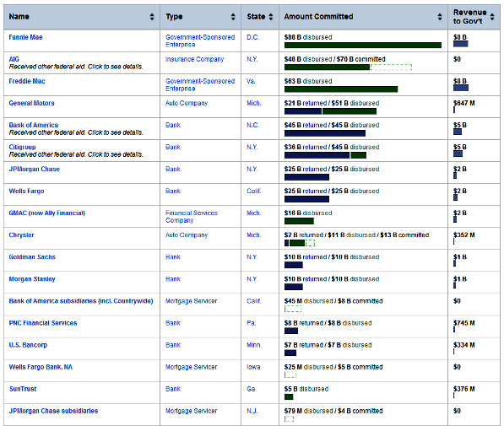
Task: Sort table by Type column arrows
Action: (233, 17)
